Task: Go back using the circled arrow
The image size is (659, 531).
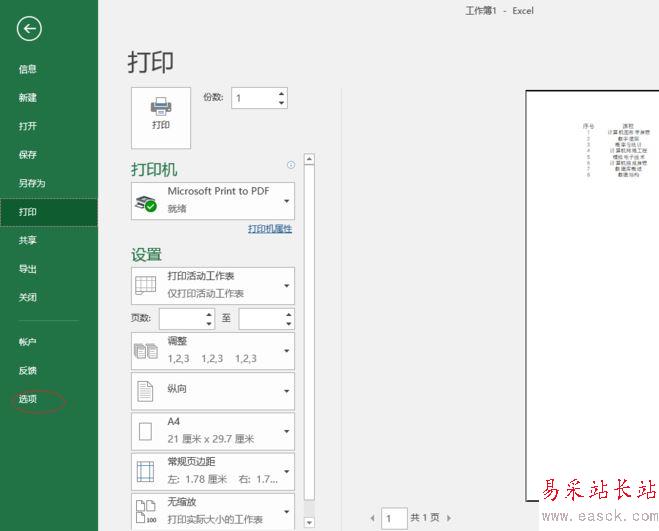Action: coord(29,29)
